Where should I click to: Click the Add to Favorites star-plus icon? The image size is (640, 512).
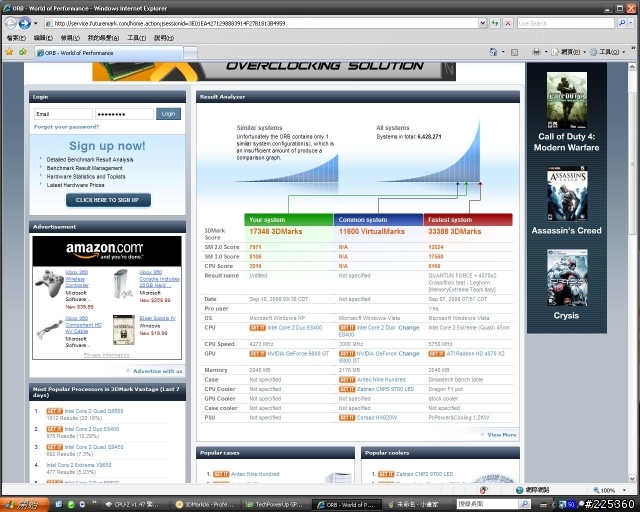[x=23, y=52]
